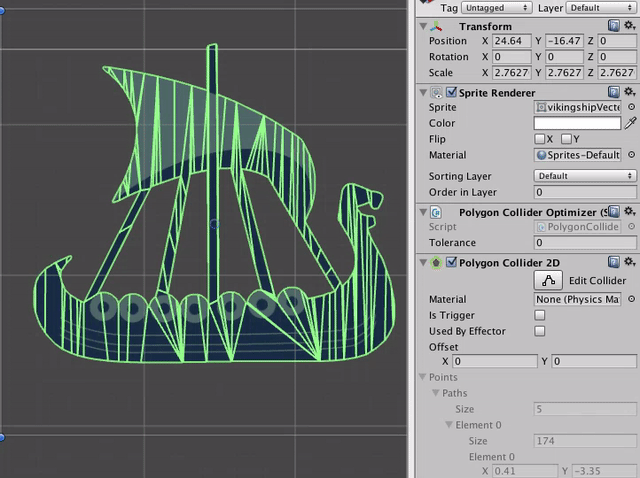The height and width of the screenshot is (478, 640).
Task: Click the Paths Size field
Action: coord(585,409)
